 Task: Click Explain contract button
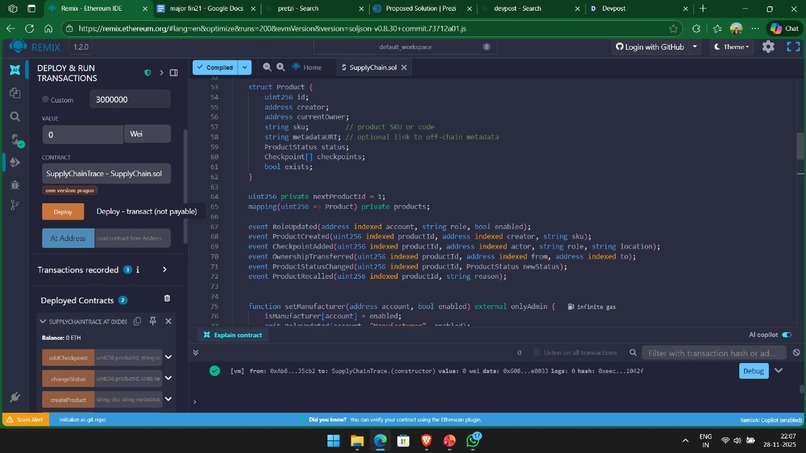pos(233,335)
